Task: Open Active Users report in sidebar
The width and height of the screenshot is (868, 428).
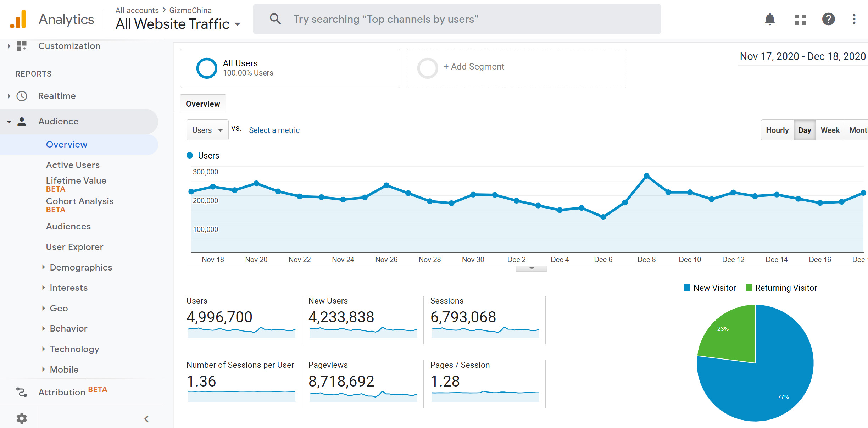Action: pyautogui.click(x=73, y=165)
